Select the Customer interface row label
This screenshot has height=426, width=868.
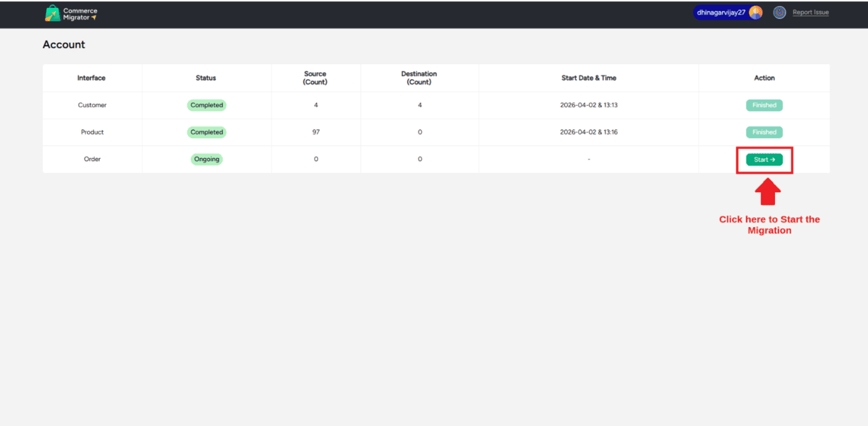[x=92, y=105]
